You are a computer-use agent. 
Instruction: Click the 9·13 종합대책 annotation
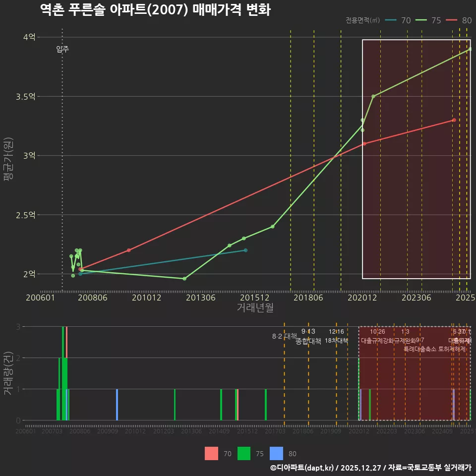click(x=308, y=336)
